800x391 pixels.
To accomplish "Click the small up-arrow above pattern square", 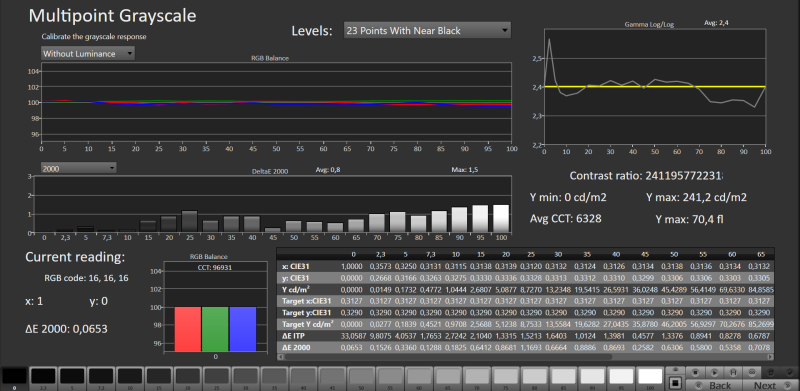I will [675, 369].
